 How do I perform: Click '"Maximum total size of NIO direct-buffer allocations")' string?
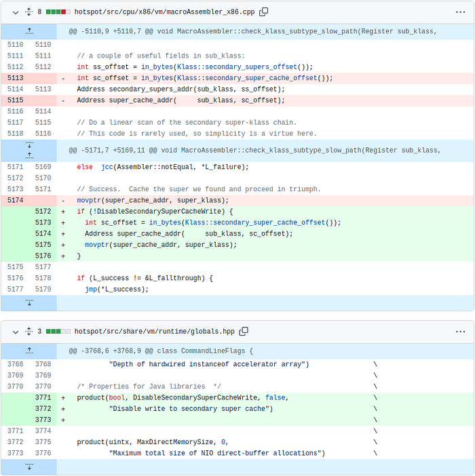(217, 453)
